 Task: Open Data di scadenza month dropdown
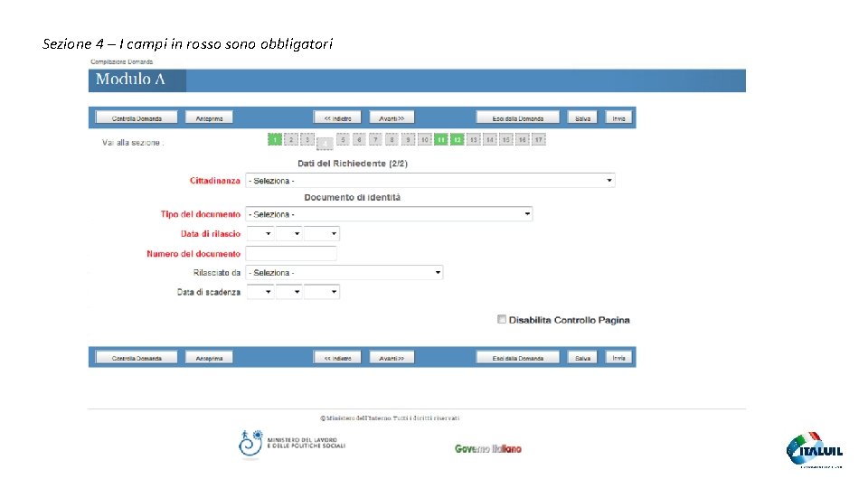(x=289, y=292)
